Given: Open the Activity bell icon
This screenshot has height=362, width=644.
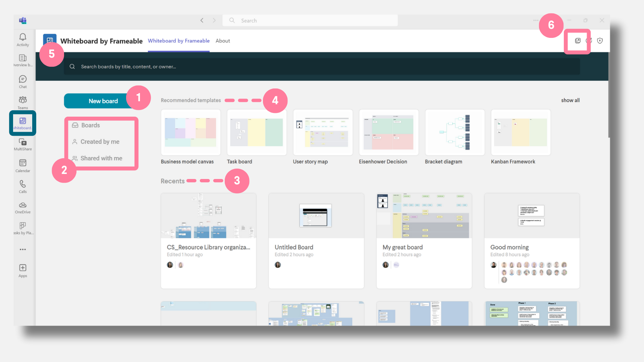Looking at the screenshot, I should (22, 39).
